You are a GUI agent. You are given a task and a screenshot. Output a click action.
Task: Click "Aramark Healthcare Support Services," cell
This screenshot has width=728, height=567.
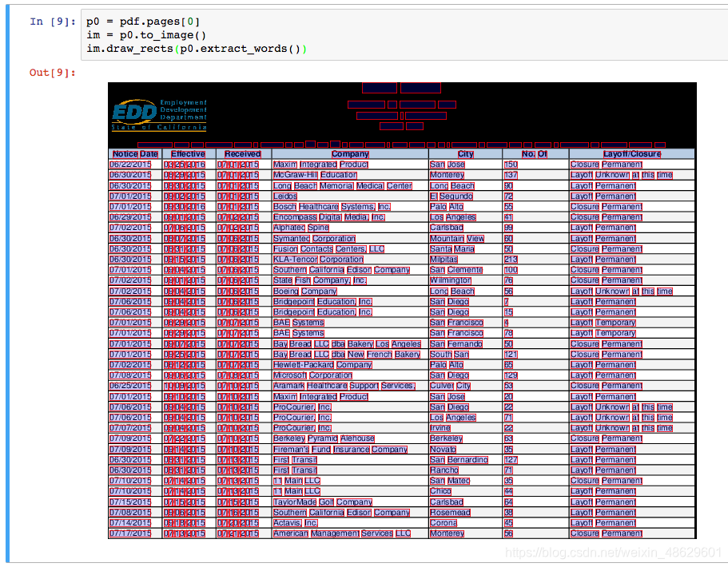point(344,386)
